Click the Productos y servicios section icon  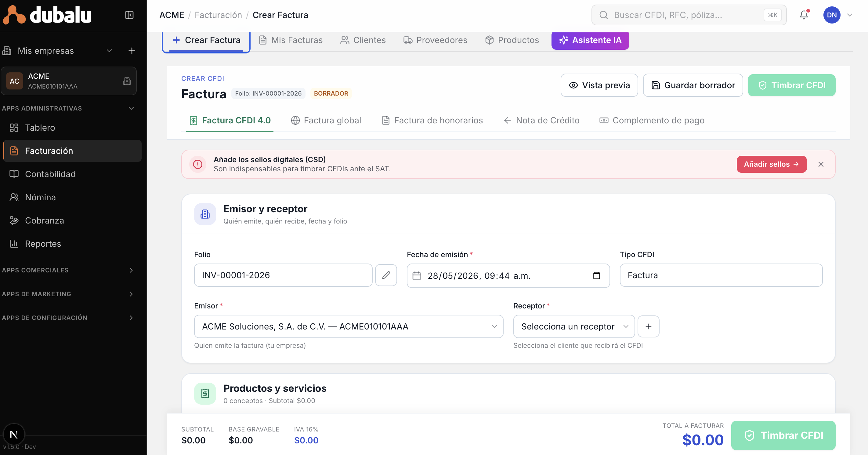[x=205, y=393]
